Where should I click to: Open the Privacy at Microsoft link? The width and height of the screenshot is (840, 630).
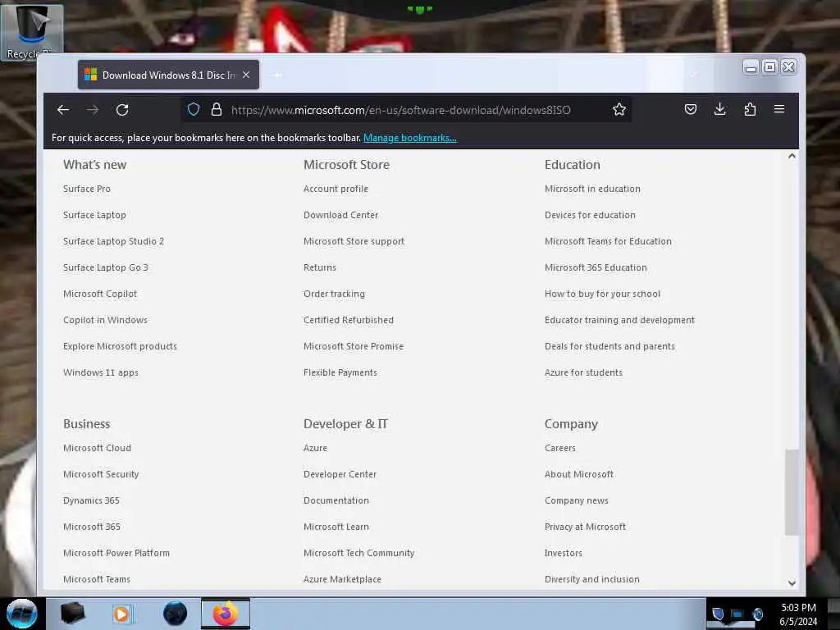[x=585, y=527]
